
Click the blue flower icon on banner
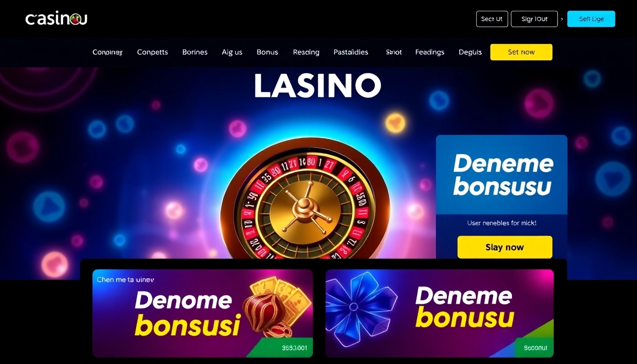coord(360,306)
